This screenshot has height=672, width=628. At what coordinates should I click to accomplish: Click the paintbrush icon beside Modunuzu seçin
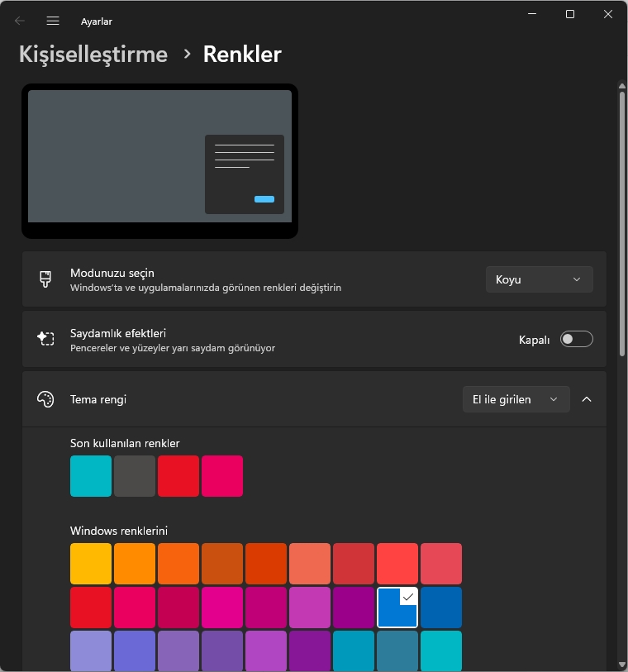pos(45,279)
